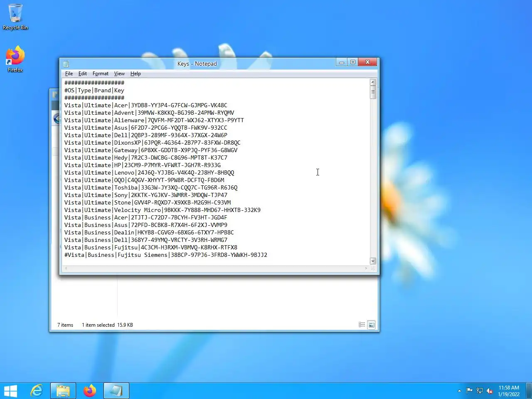The width and height of the screenshot is (532, 399).
Task: Click the vertical scrollbar thumb
Action: click(373, 92)
